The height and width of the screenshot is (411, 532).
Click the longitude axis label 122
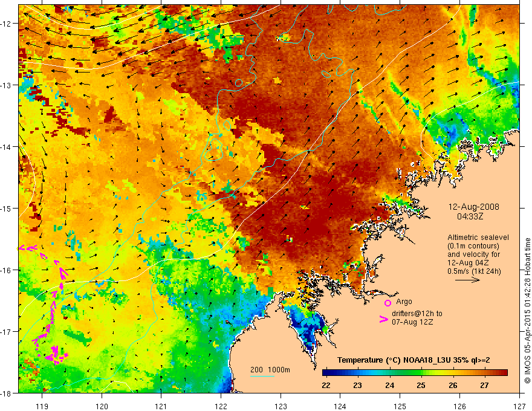click(221, 406)
